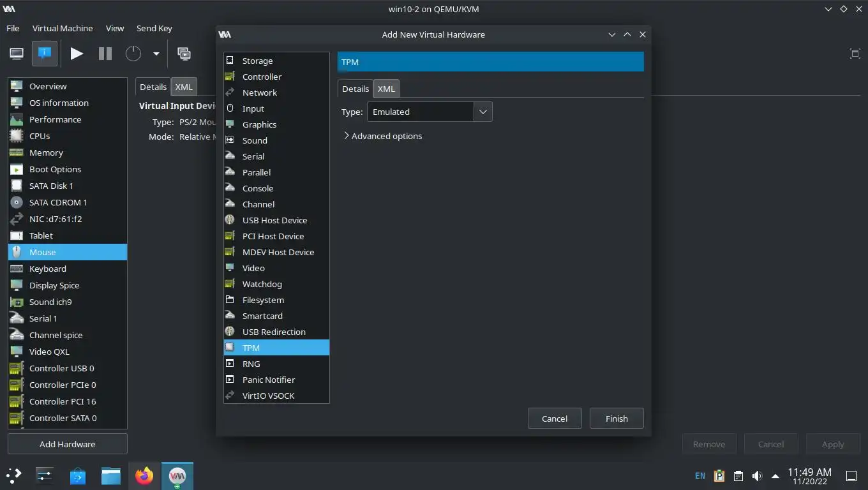Select USB Redirection hardware type
The height and width of the screenshot is (490, 868).
[x=276, y=332]
